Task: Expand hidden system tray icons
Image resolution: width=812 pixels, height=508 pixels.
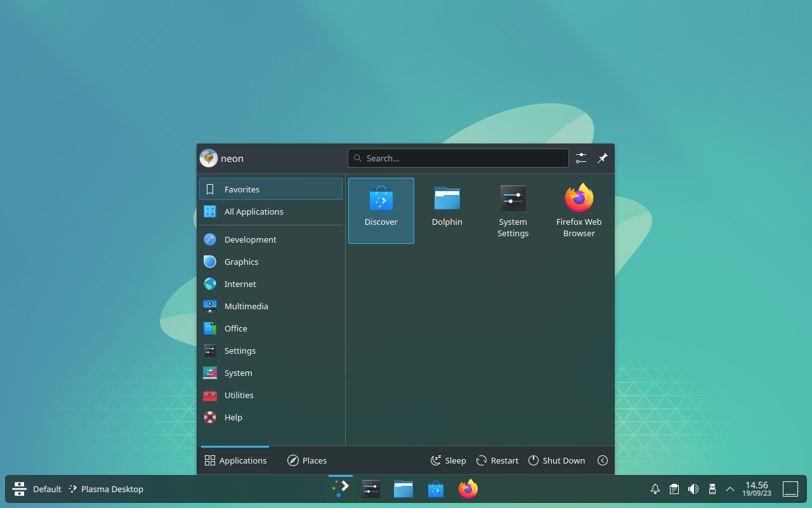Action: click(730, 489)
